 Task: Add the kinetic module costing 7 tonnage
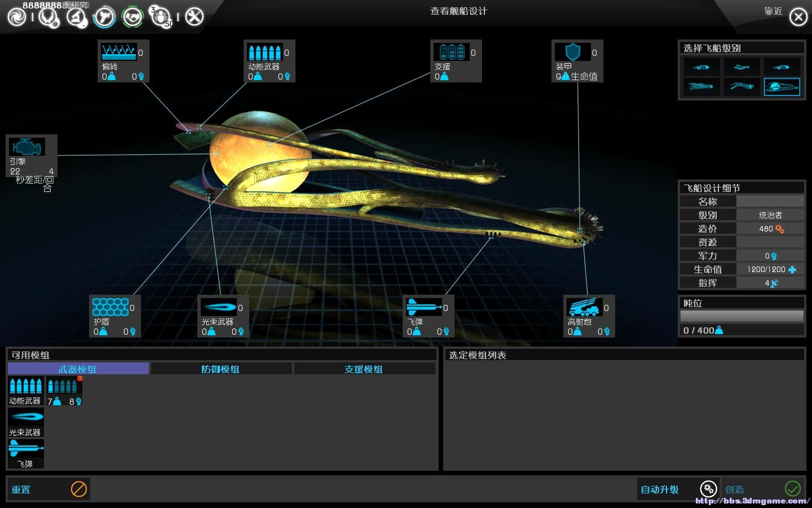pos(64,391)
